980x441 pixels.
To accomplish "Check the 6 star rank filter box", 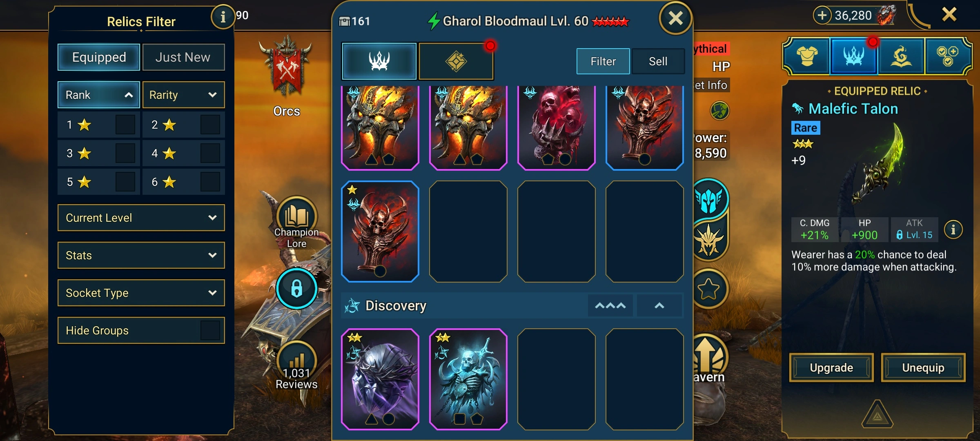I will [210, 182].
